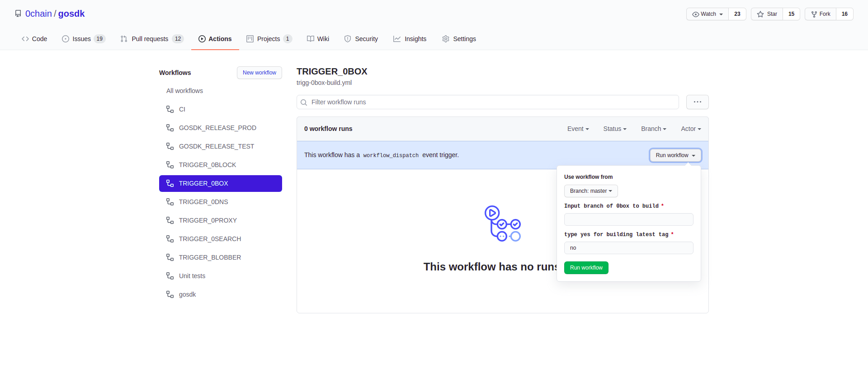Open the Status filter dropdown
Screen dimensions: 868x377
pyautogui.click(x=615, y=129)
